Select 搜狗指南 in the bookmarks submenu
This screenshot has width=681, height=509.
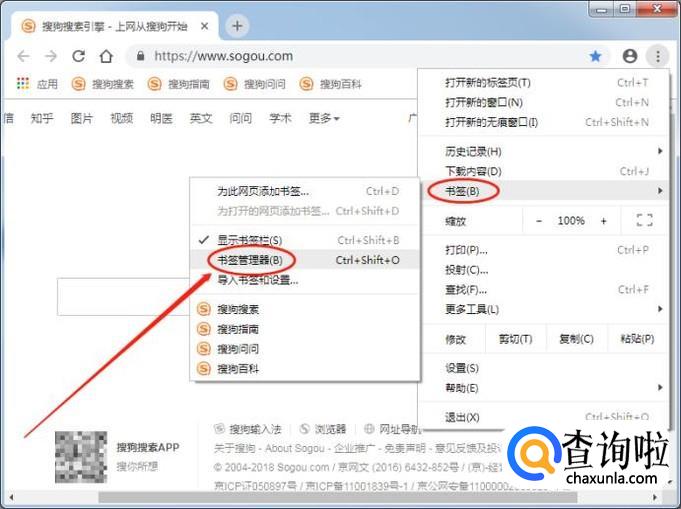tap(305, 329)
